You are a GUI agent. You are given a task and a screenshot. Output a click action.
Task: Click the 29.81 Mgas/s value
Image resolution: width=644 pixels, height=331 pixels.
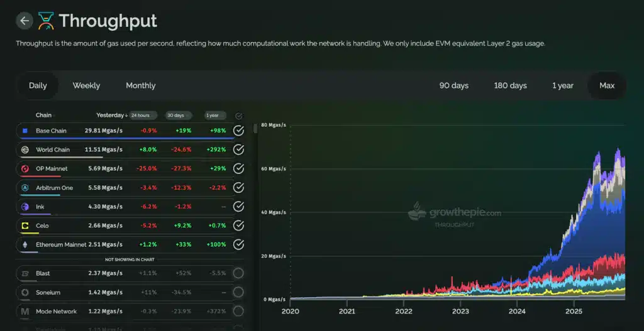(x=104, y=131)
